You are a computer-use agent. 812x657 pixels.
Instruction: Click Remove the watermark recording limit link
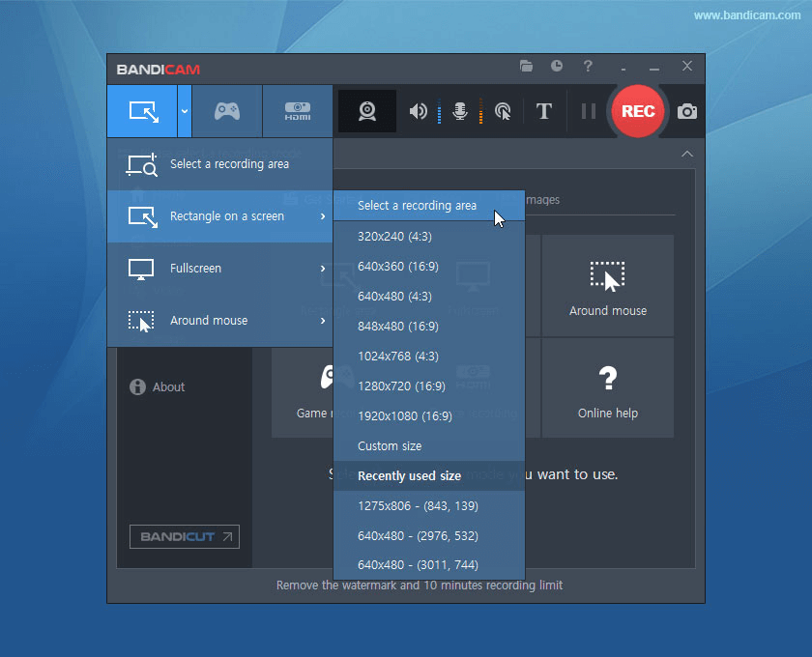click(419, 586)
